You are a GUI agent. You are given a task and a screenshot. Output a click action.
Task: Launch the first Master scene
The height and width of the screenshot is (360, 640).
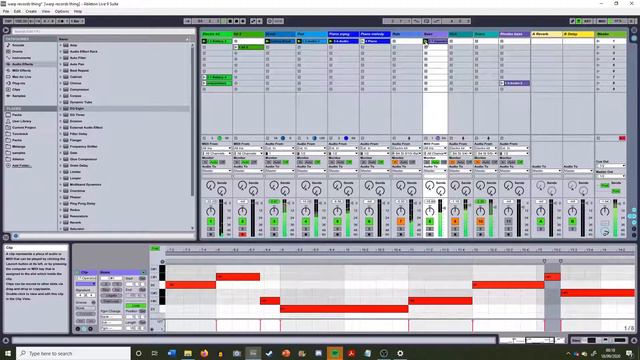[x=598, y=41]
